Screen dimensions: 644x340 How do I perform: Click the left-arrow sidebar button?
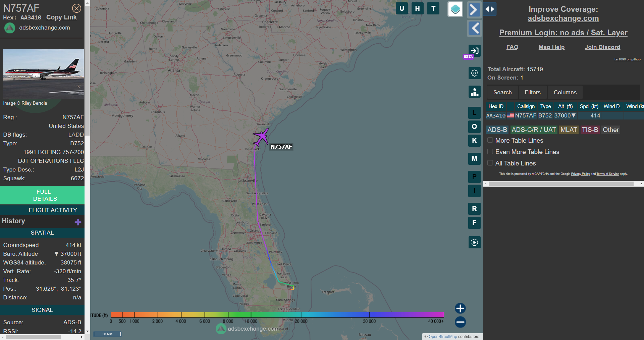tap(474, 28)
